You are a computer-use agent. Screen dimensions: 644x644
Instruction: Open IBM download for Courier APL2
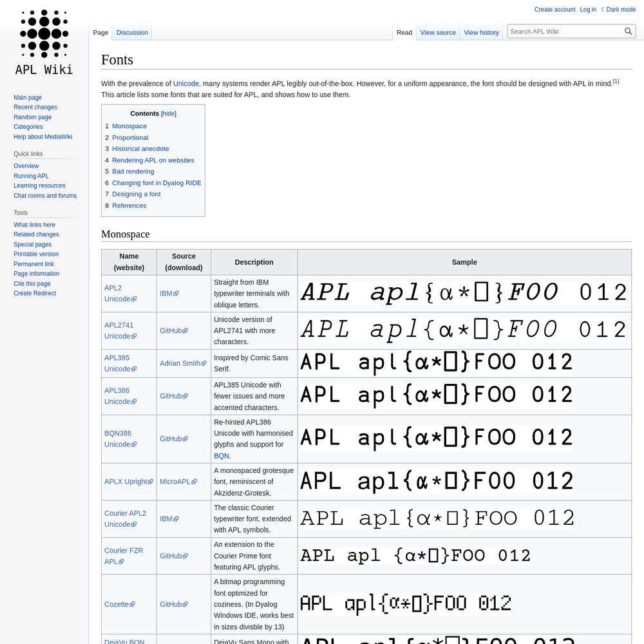169,518
